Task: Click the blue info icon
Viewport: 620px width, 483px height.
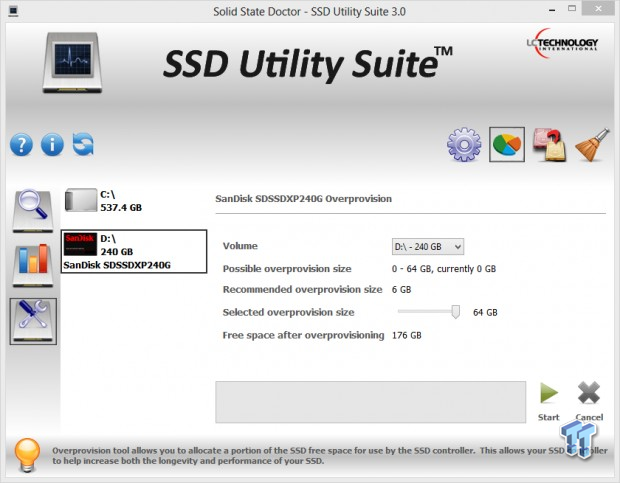Action: [52, 145]
